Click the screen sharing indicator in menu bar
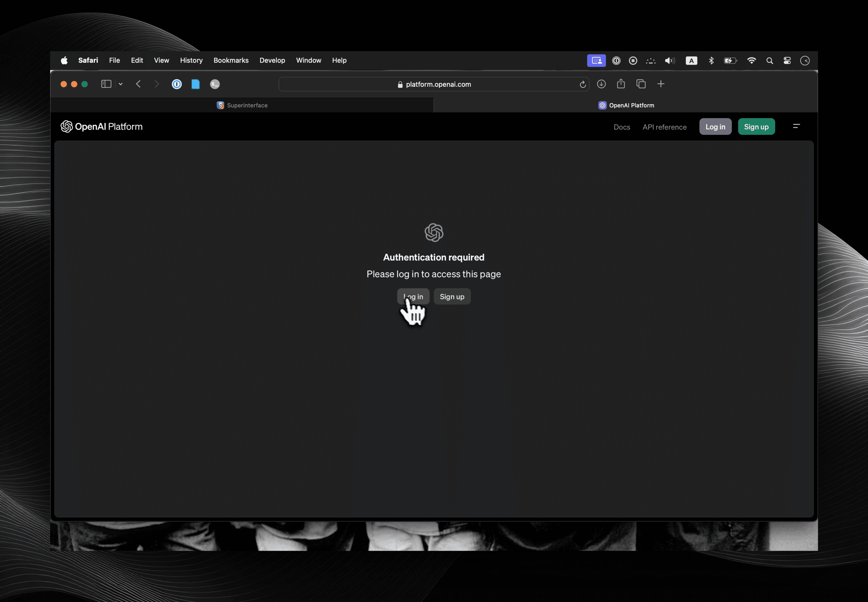 (x=596, y=60)
